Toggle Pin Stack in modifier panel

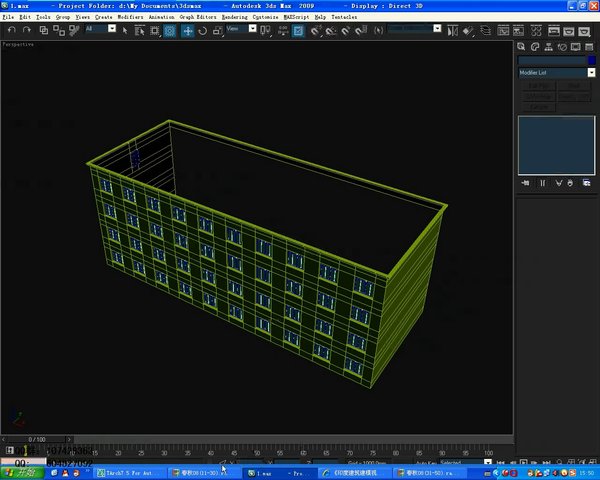point(525,183)
